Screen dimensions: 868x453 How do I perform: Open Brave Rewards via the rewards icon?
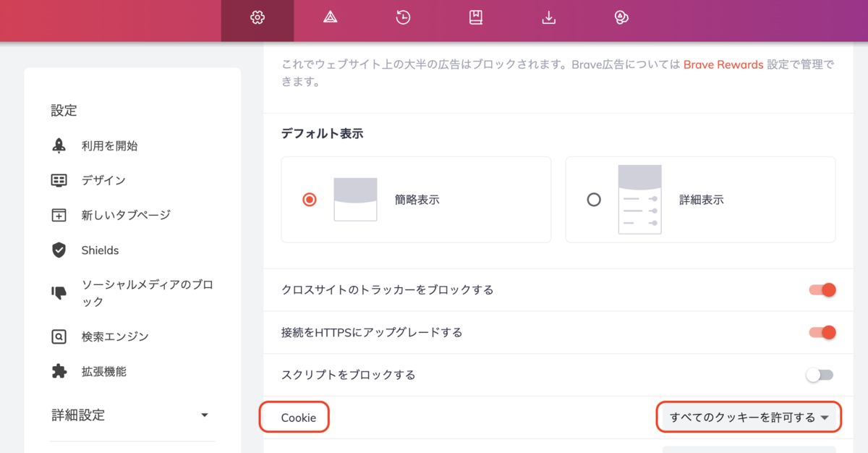click(622, 17)
